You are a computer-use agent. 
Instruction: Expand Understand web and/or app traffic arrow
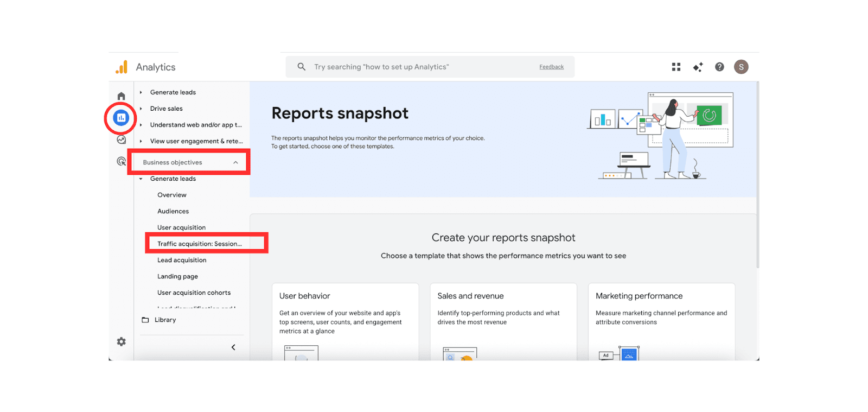(141, 125)
